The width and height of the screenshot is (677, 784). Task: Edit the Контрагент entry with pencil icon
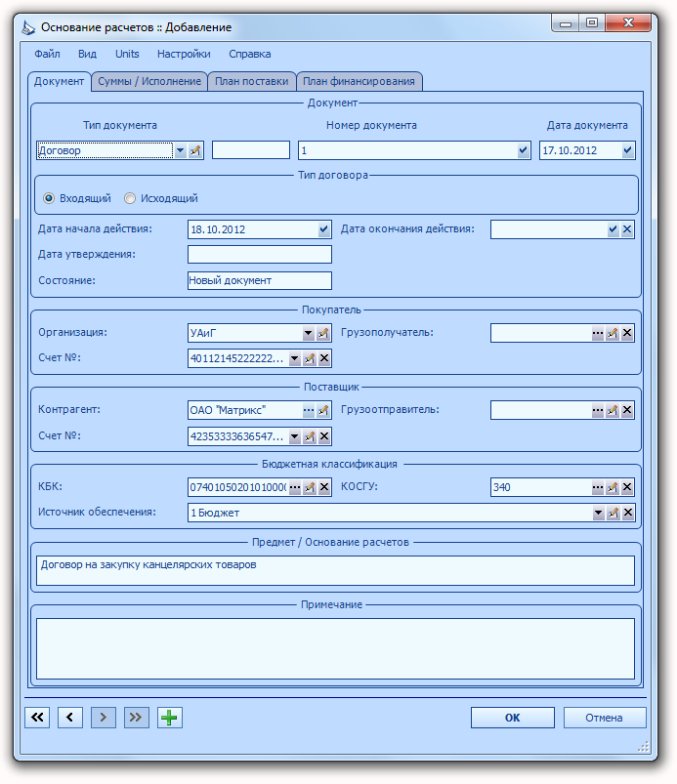pyautogui.click(x=323, y=410)
